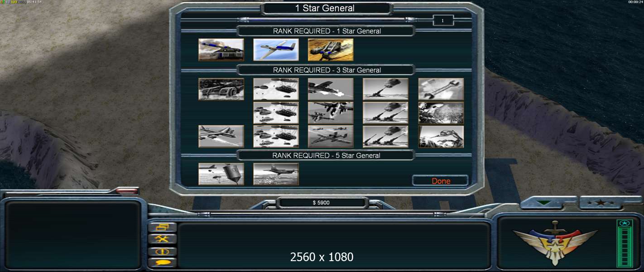Viewport: 644px width, 272px height.
Task: Choose the low-flying plane 5 Star power
Action: (276, 174)
